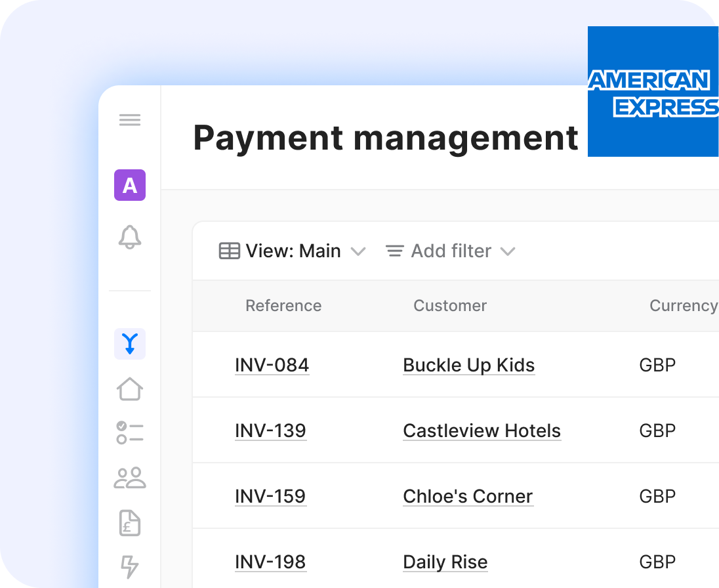Open the Daily Rise customer link
Viewport: 719px width, 588px height.
coord(445,562)
